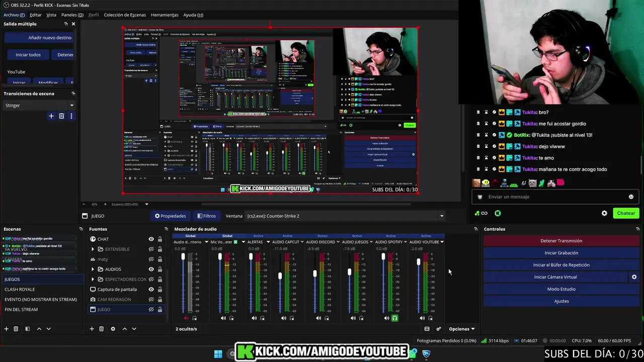Show the EXTENSIBLE group
The height and width of the screenshot is (362, 644).
(x=151, y=249)
